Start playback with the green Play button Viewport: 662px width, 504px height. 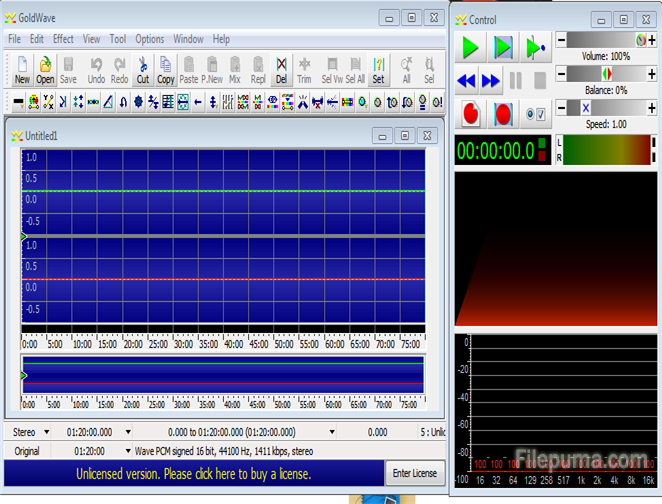coord(471,46)
